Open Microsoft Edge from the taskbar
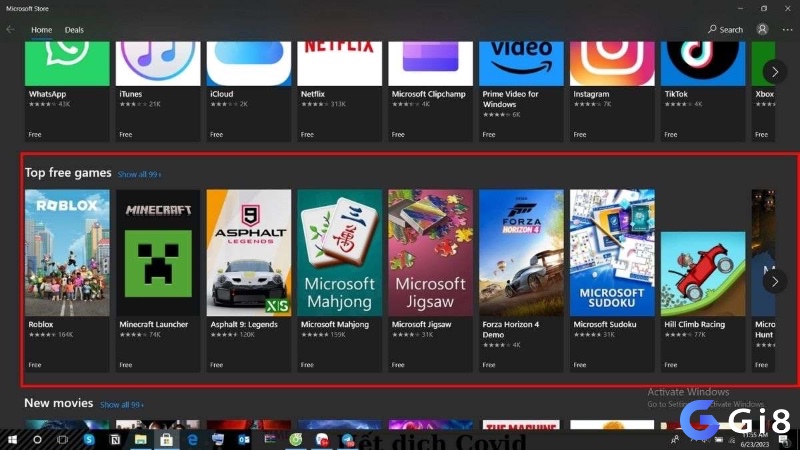Viewport: 800px width, 450px height. coord(192,439)
